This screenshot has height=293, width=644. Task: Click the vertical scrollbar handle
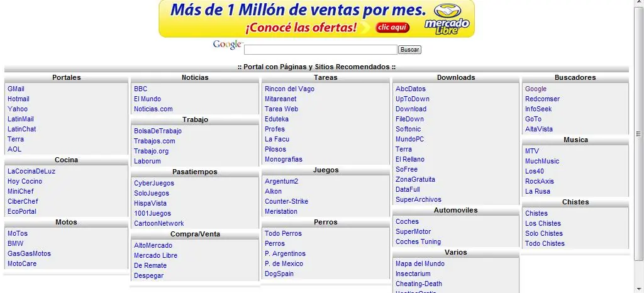(x=638, y=133)
